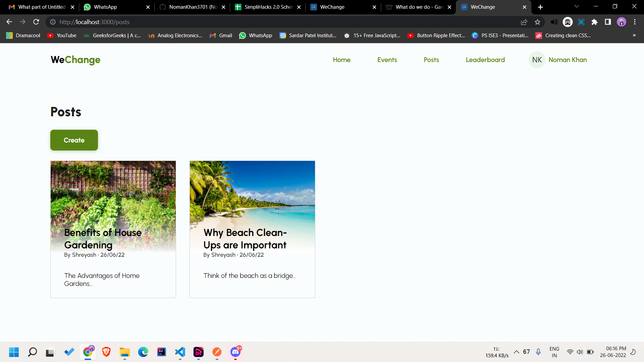The width and height of the screenshot is (644, 362).
Task: Reload the current page
Action: (36, 22)
